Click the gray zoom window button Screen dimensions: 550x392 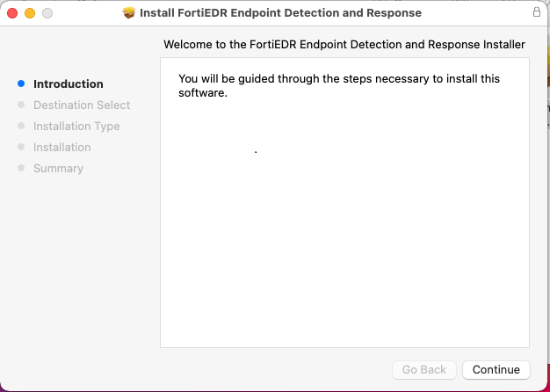(x=47, y=13)
